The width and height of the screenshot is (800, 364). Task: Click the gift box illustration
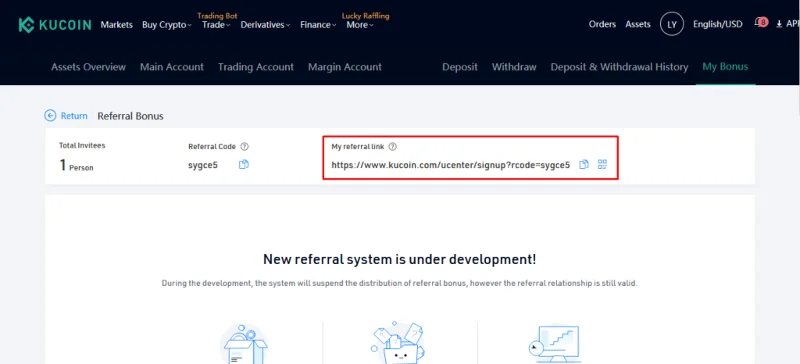point(244,344)
